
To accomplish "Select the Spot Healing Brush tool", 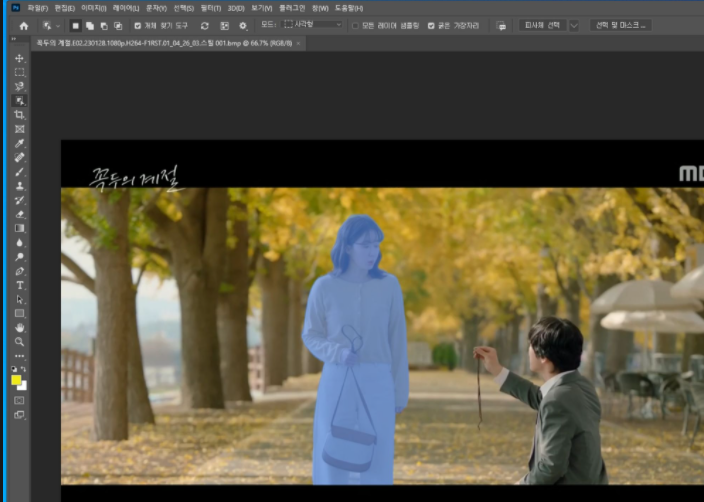I will (19, 158).
